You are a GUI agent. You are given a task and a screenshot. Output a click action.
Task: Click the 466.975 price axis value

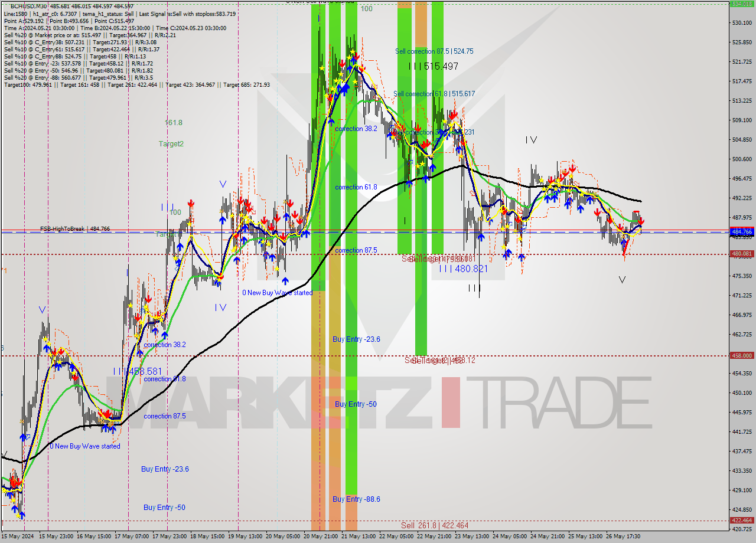click(x=742, y=315)
